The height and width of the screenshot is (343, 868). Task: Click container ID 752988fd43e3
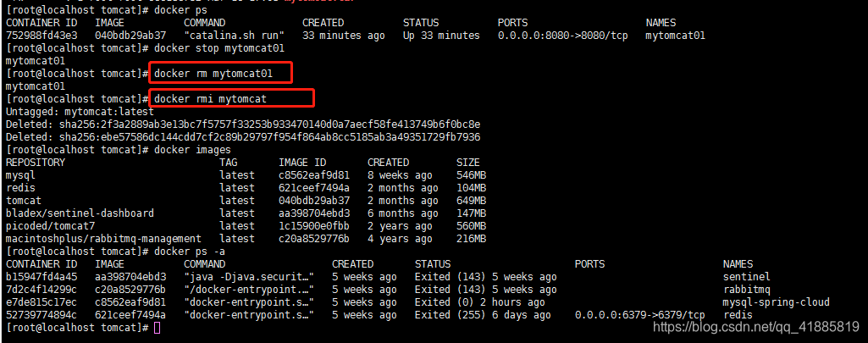[42, 36]
